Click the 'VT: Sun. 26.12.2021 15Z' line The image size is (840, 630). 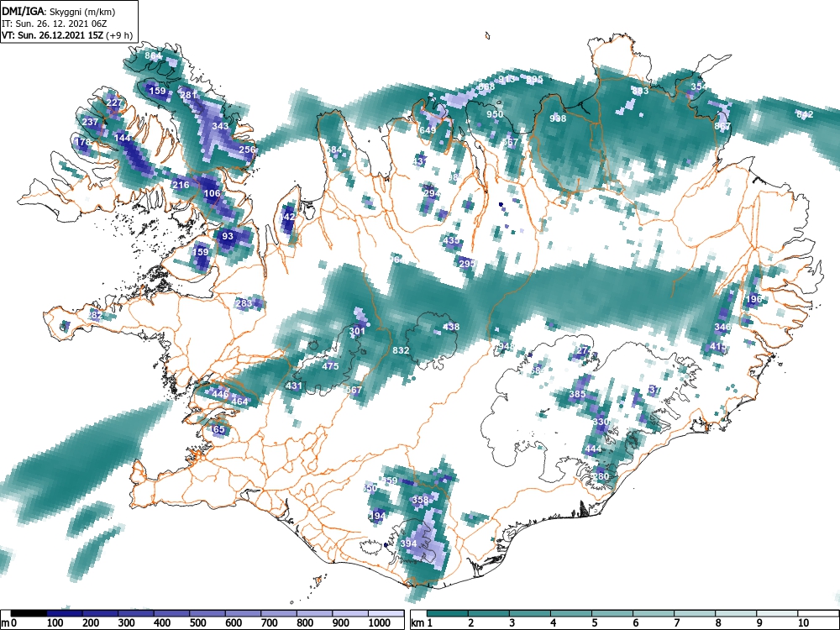pyautogui.click(x=53, y=36)
